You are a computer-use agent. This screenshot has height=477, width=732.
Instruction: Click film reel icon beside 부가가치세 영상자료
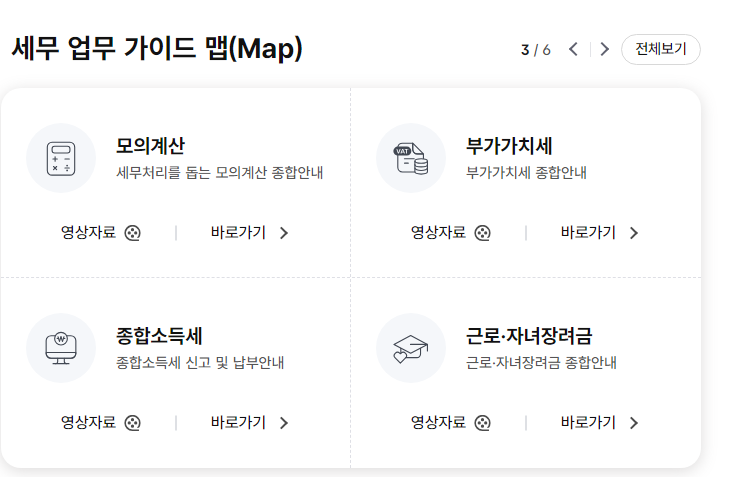pos(483,233)
